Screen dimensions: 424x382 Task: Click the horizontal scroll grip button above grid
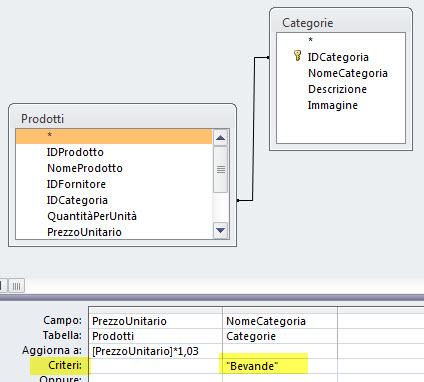pos(16,286)
